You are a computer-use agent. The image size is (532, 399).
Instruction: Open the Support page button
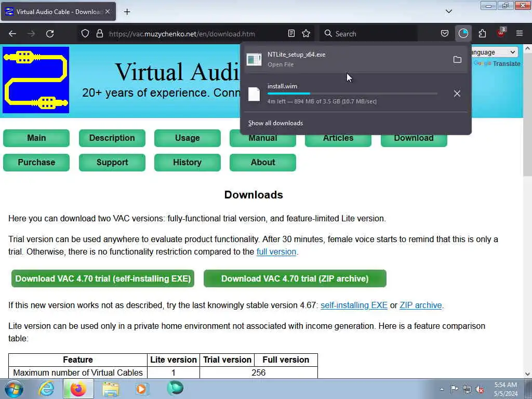click(x=112, y=163)
